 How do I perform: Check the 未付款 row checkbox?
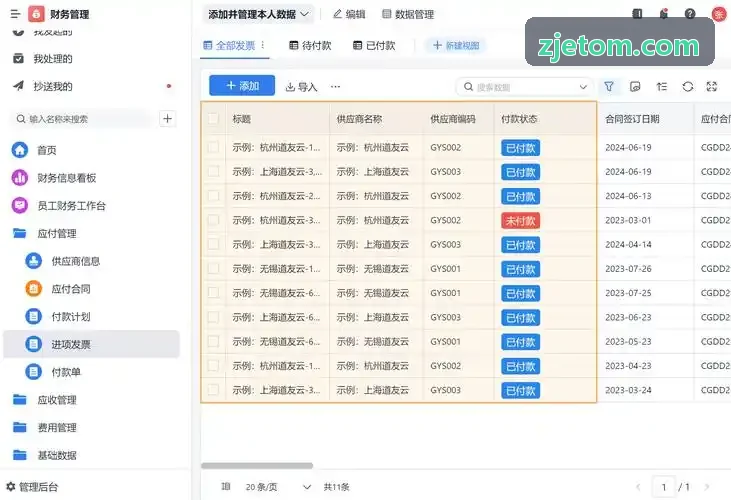click(213, 220)
